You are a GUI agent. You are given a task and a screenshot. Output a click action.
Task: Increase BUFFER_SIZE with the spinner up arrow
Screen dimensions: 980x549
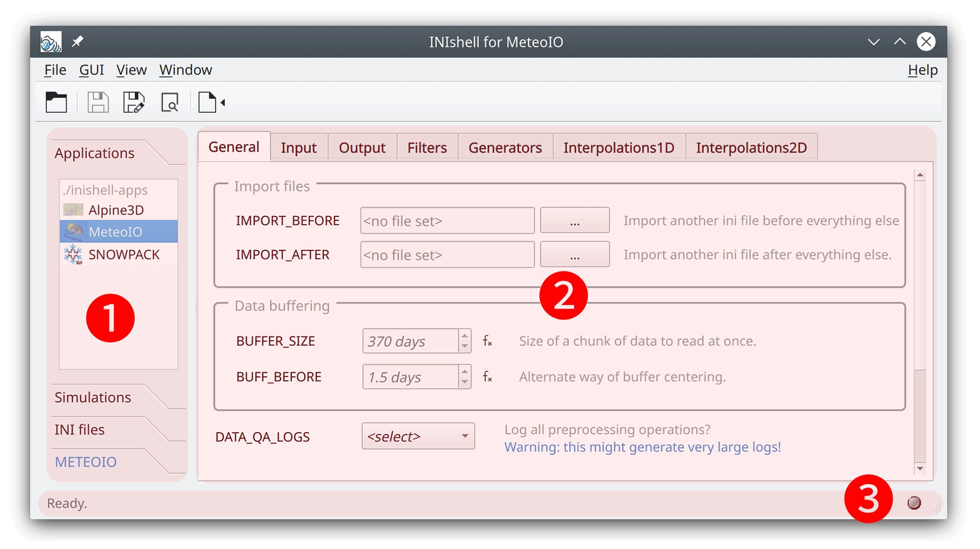(465, 335)
